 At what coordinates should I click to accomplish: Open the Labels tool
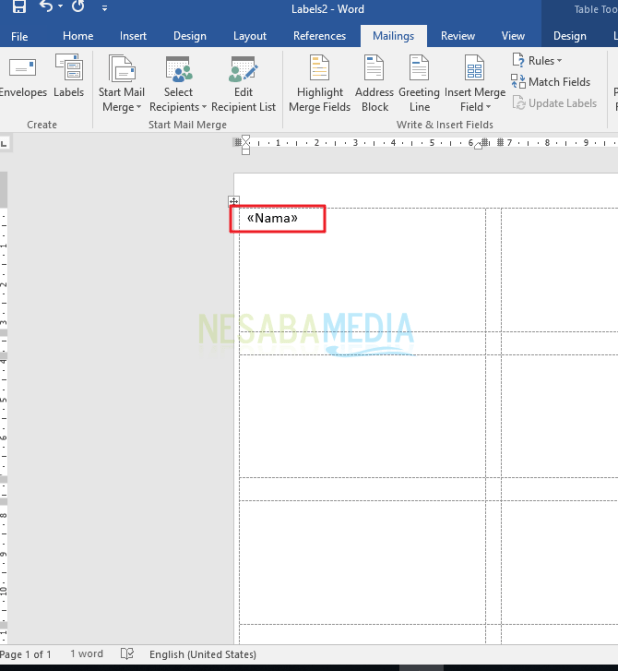[69, 78]
